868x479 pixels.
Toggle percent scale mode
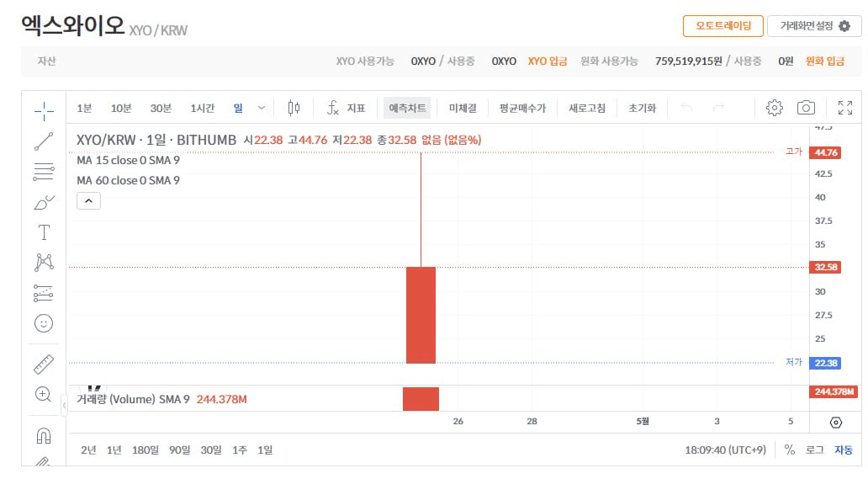point(789,450)
